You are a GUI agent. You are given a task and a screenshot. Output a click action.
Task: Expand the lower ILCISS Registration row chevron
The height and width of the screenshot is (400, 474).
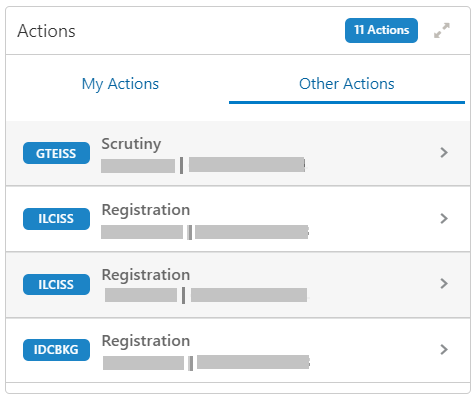pyautogui.click(x=444, y=283)
